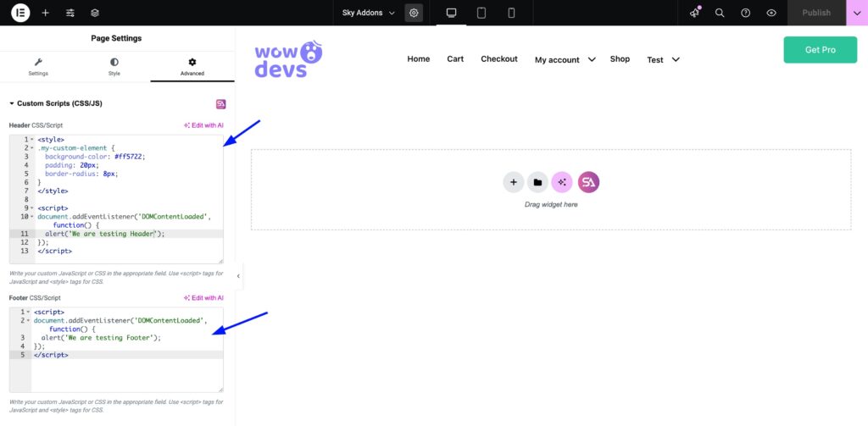Open the Style tab
Viewport: 868px width, 426px height.
pos(114,67)
